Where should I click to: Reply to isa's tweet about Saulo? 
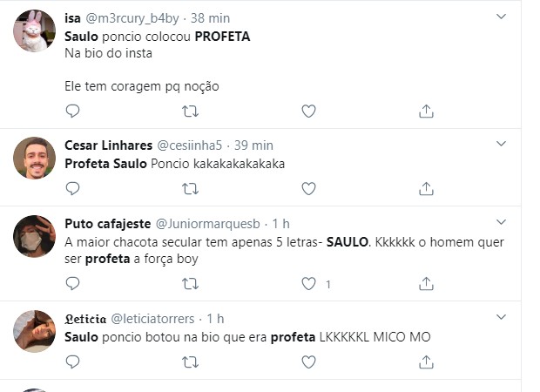73,111
